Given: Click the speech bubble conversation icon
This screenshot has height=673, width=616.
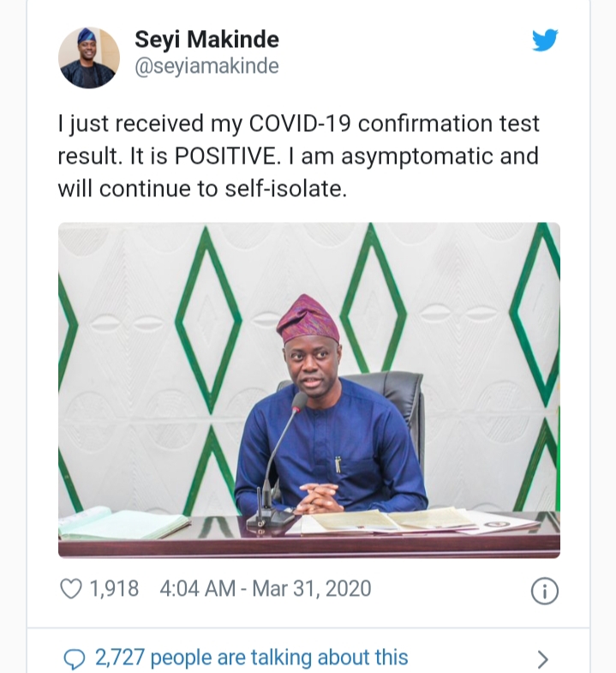Looking at the screenshot, I should pyautogui.click(x=75, y=658).
